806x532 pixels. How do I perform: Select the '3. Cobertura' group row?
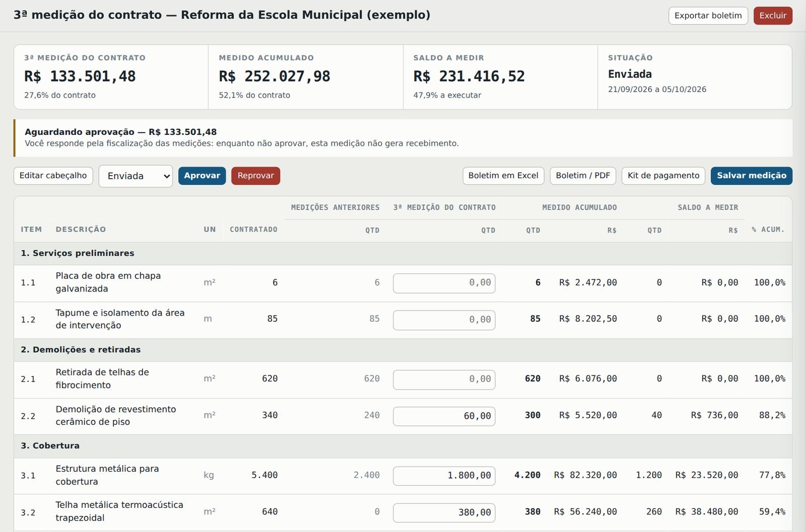(x=403, y=446)
